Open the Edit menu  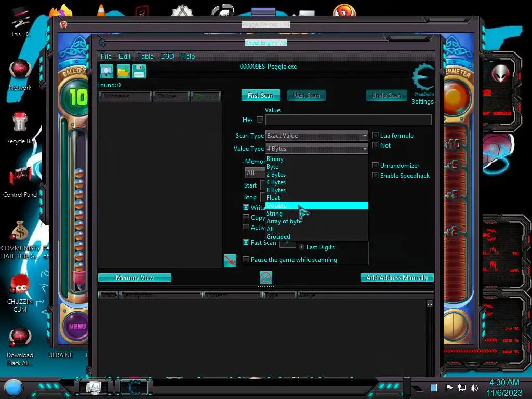[x=125, y=56]
